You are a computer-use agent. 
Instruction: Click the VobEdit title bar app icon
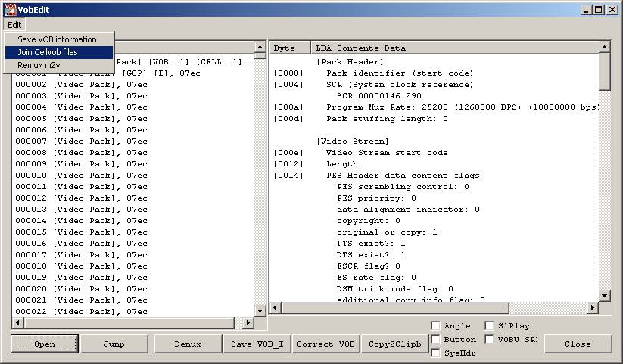[x=10, y=10]
